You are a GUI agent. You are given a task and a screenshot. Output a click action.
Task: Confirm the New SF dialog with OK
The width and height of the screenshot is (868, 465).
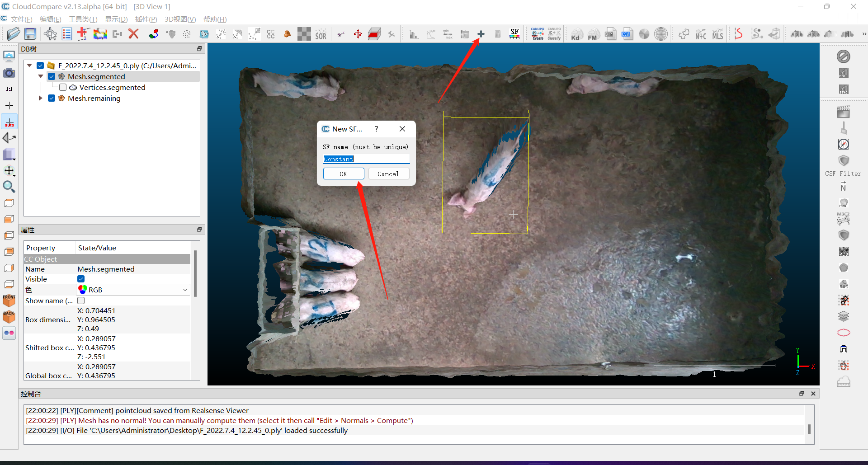[344, 174]
